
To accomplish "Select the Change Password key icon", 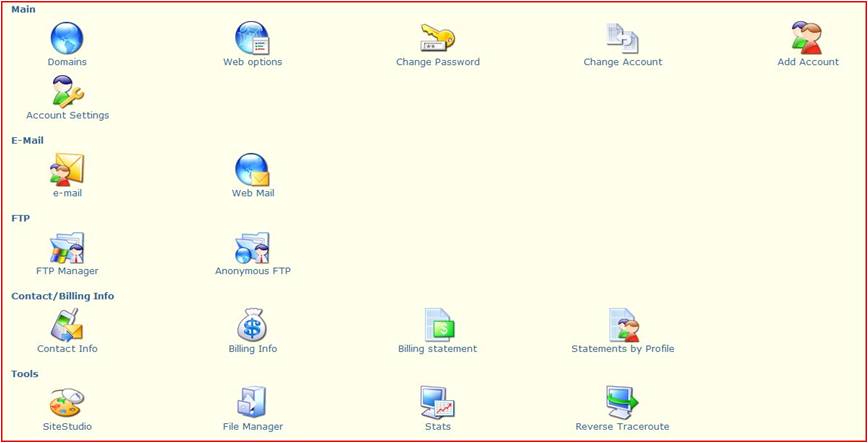I will pyautogui.click(x=437, y=38).
